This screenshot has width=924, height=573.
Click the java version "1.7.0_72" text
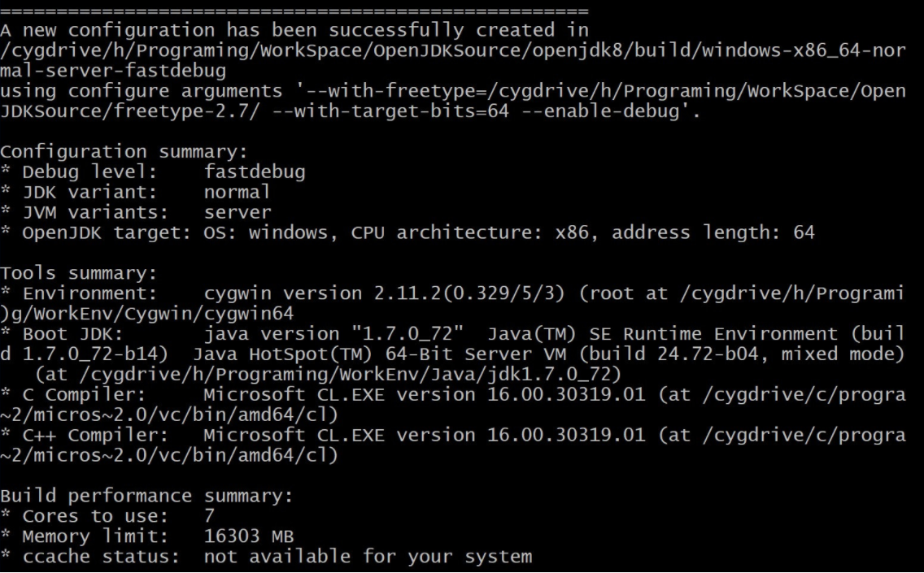point(333,334)
